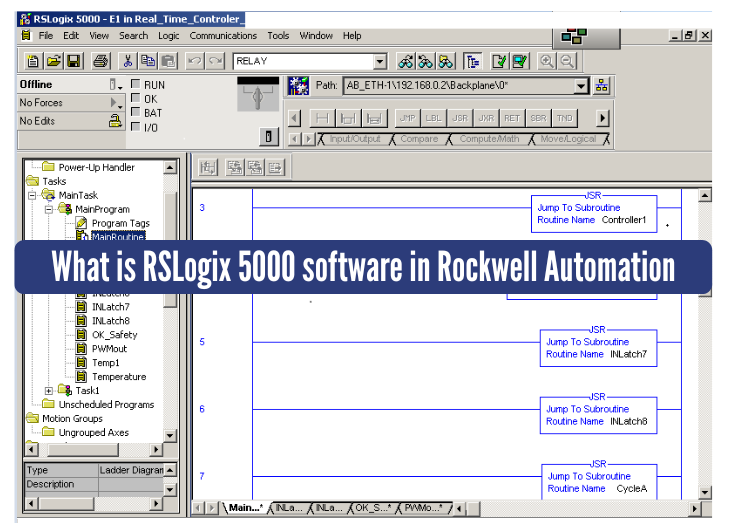The image size is (730, 523).
Task: Click the Verify controller checkmark icon
Action: click(520, 61)
